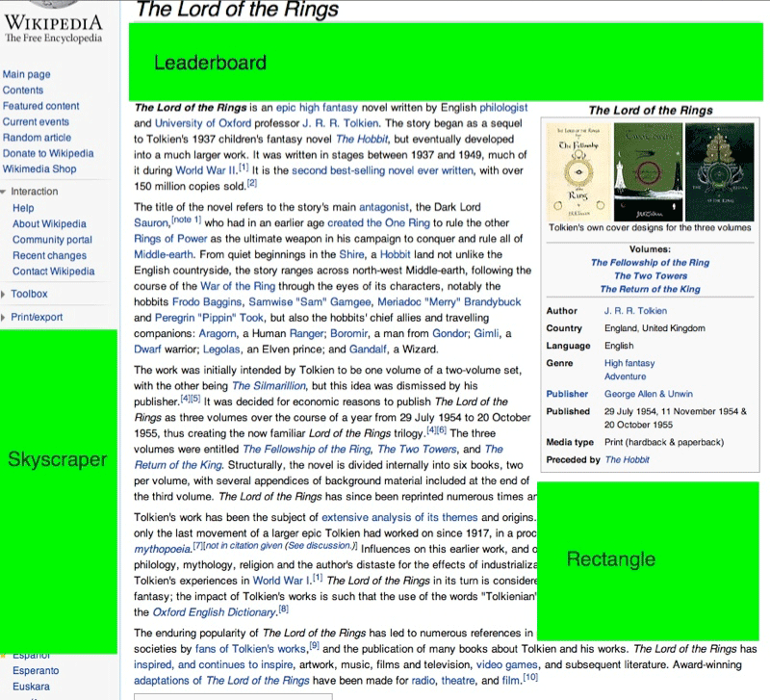Screen dimensions: 770x700
Task: Visit the Wikimedia Shop
Action: tap(40, 169)
